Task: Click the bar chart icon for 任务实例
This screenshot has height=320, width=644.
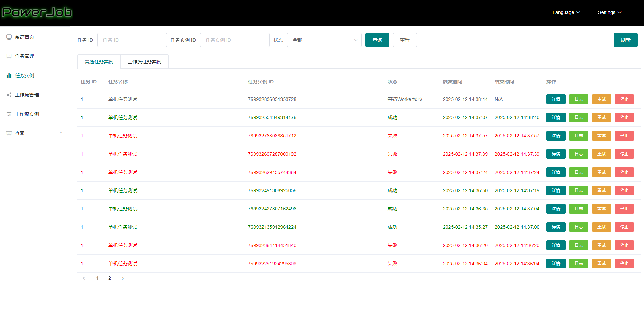Action: pyautogui.click(x=9, y=76)
